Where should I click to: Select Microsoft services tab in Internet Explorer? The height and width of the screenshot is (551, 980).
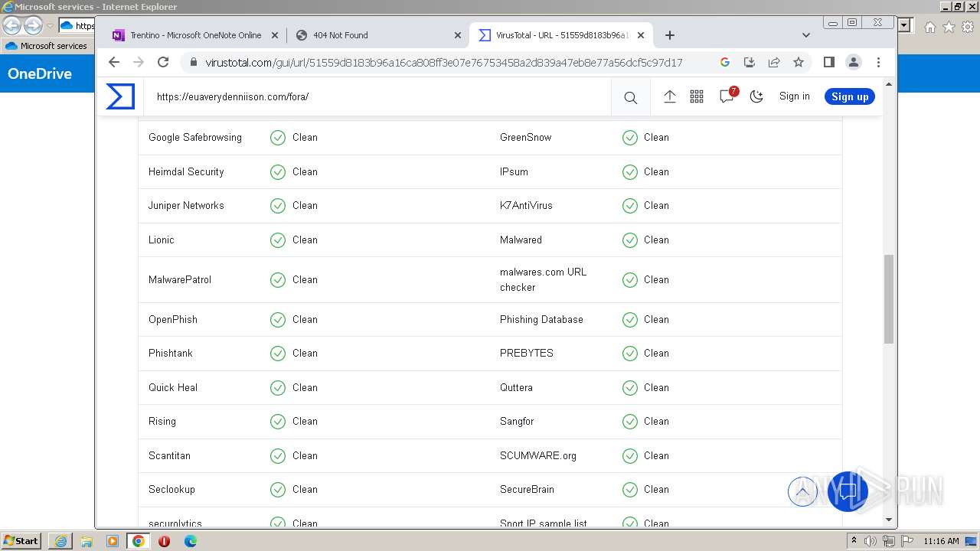47,46
